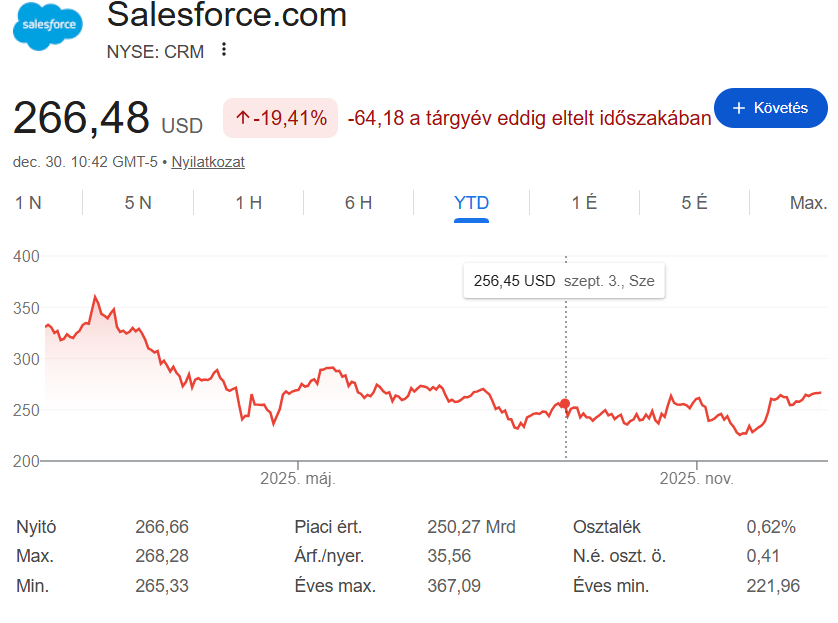Click the Követés follow button
This screenshot has height=623, width=838.
pyautogui.click(x=770, y=108)
